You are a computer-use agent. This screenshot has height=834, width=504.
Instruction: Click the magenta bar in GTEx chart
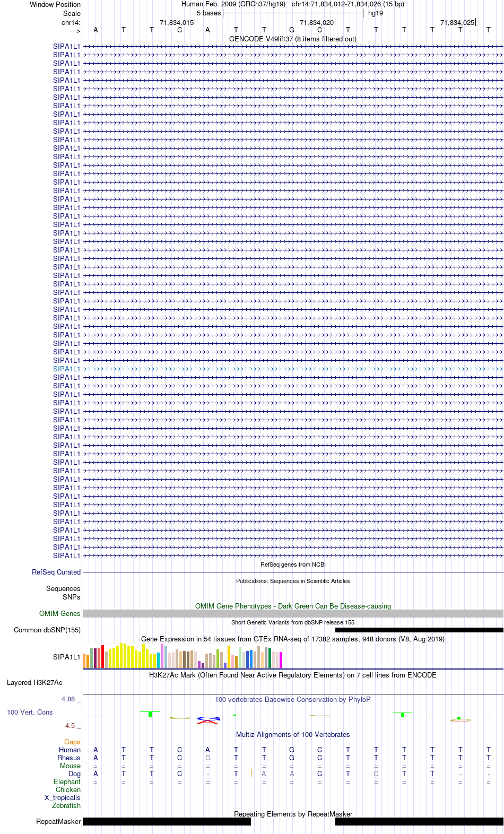point(281,660)
